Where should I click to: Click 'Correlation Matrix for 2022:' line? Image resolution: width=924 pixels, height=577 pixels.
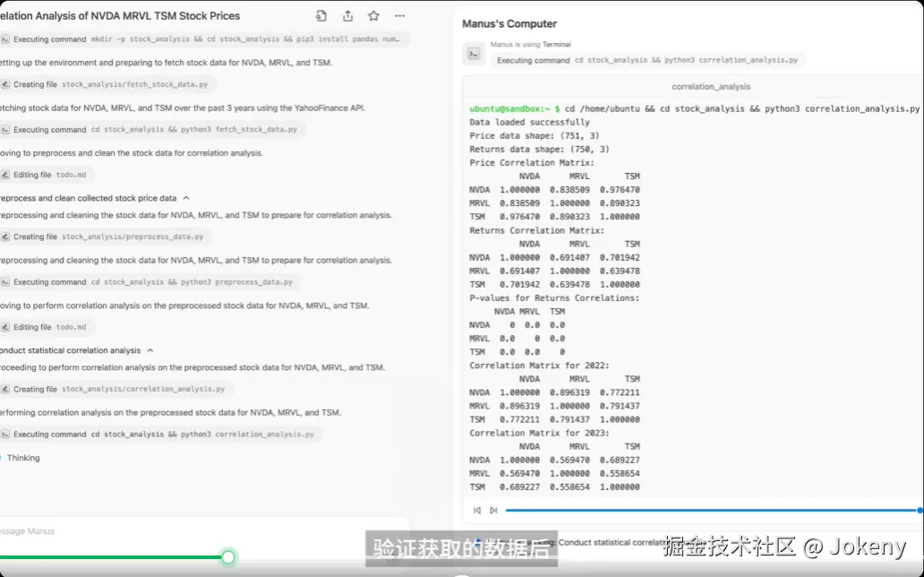539,366
